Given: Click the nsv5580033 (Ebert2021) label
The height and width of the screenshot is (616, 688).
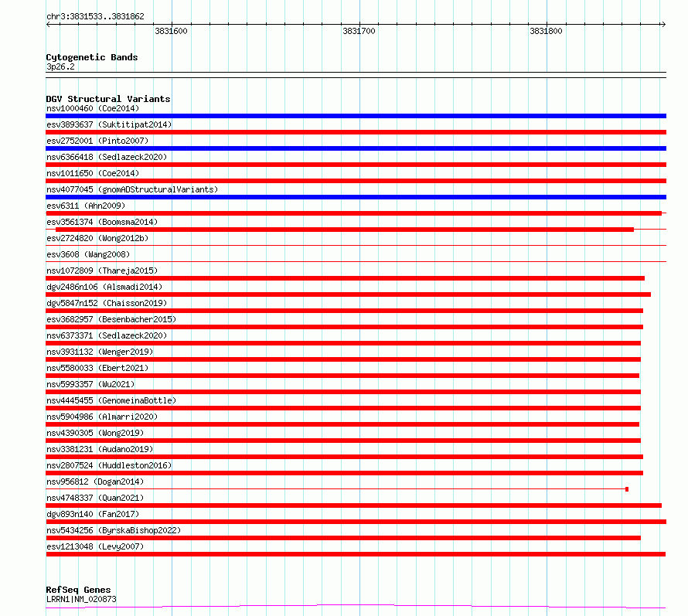Looking at the screenshot, I should (97, 368).
